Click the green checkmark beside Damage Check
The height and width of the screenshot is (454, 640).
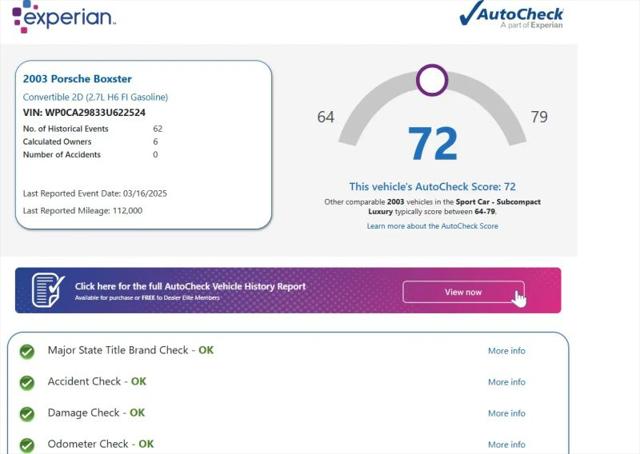(27, 414)
